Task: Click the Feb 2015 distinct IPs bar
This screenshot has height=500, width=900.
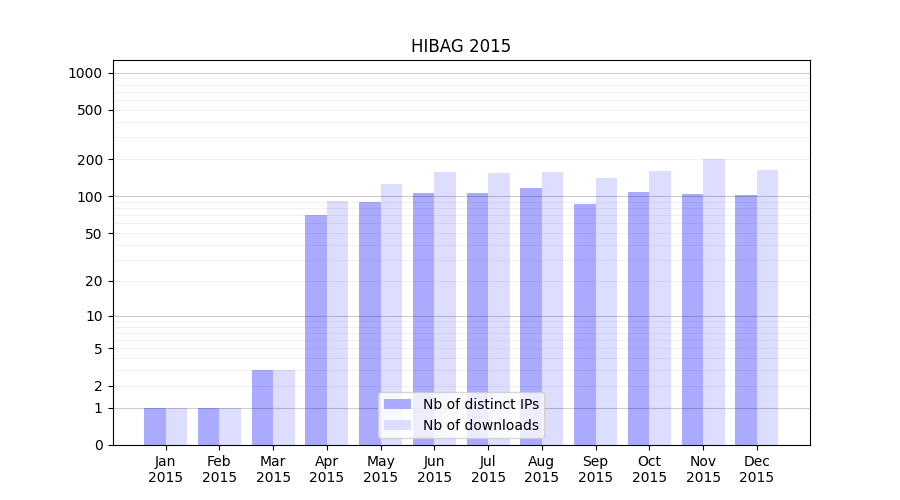Action: coord(208,427)
